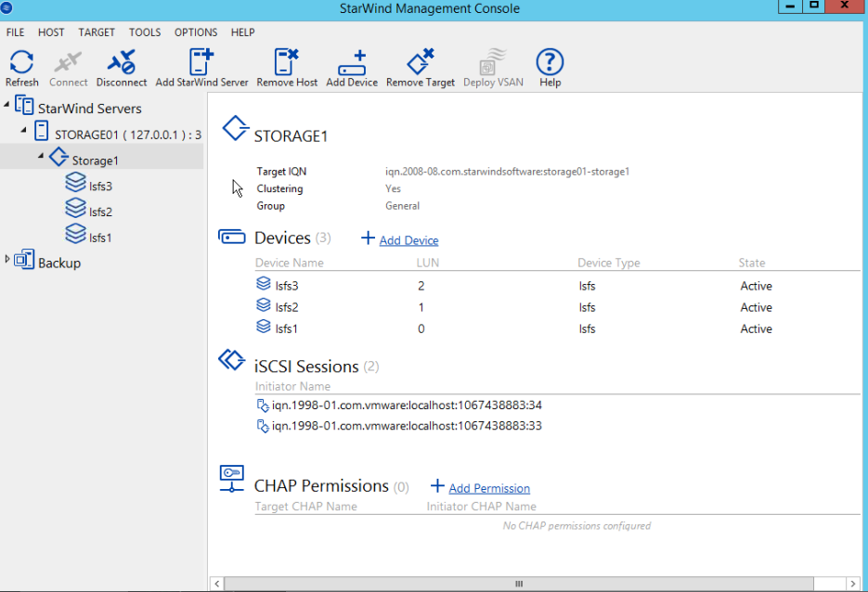Click the Add Device link
868x592 pixels.
point(409,240)
